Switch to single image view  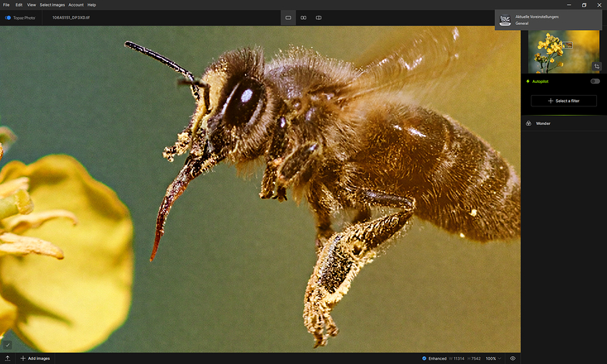[288, 18]
